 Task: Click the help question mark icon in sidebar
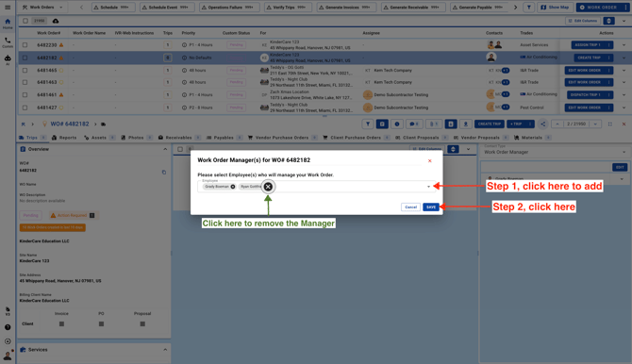pyautogui.click(x=8, y=327)
